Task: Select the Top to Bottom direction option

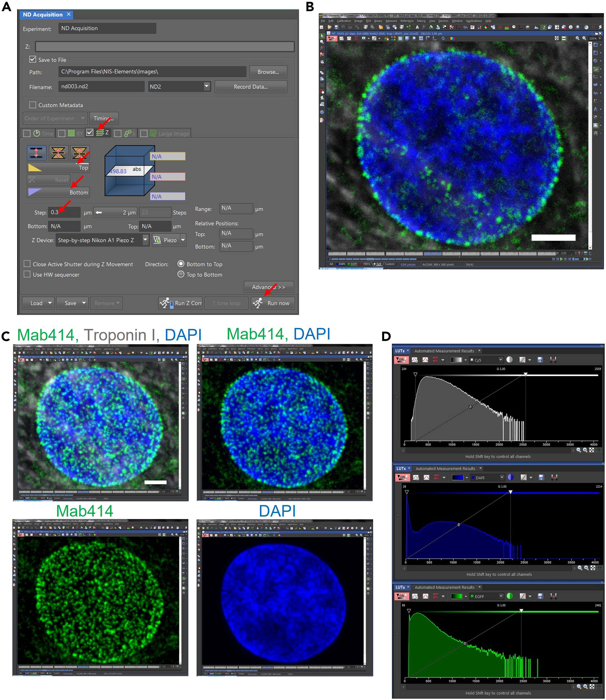Action: coord(181,274)
